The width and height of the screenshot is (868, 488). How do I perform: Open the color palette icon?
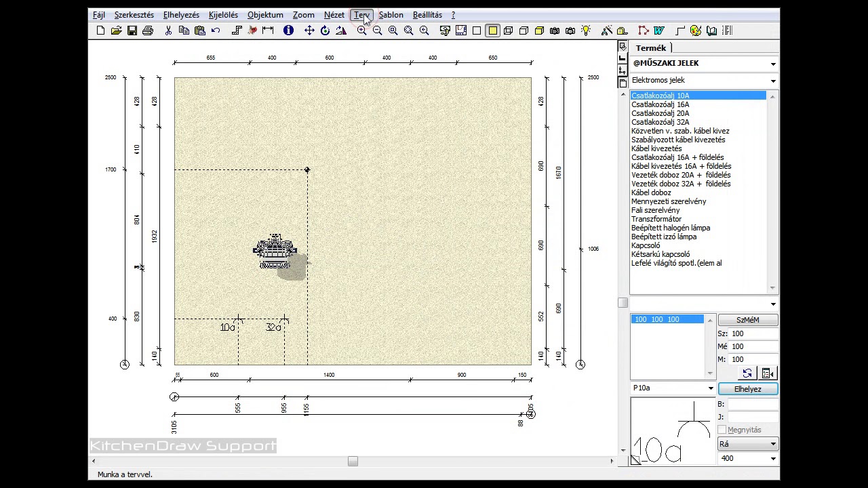click(x=696, y=30)
